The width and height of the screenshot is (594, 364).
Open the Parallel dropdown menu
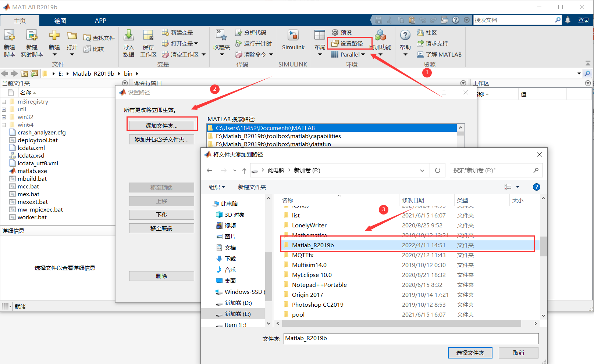point(347,54)
